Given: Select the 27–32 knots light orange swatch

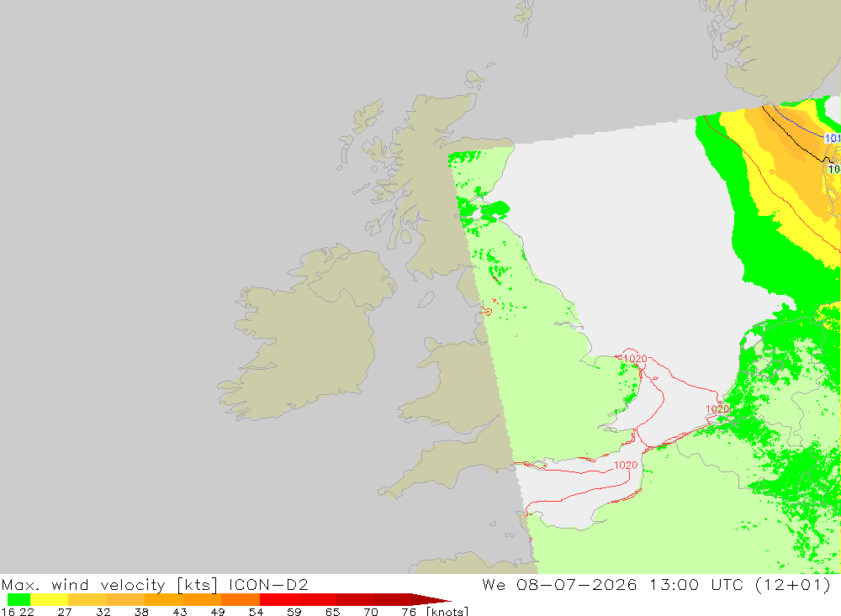Looking at the screenshot, I should click(87, 599).
